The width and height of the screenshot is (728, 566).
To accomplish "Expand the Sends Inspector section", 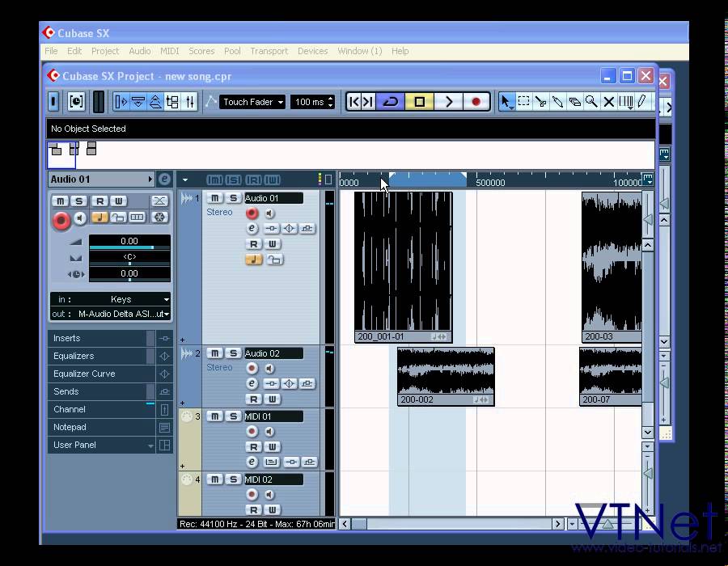I will click(101, 391).
